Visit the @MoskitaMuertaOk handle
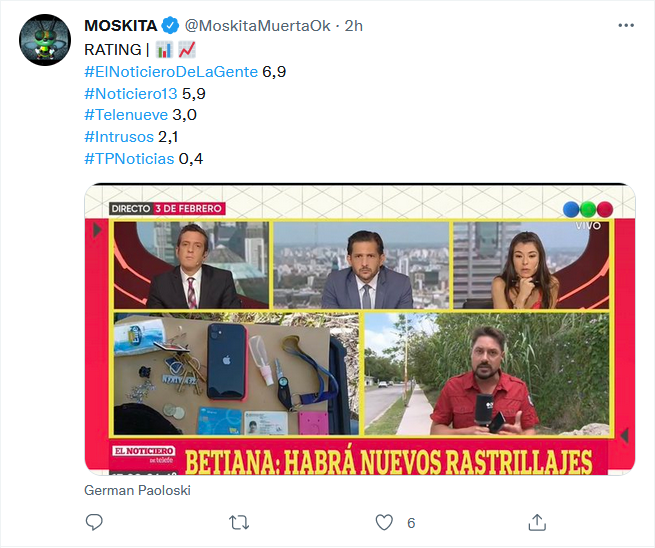This screenshot has height=548, width=655. click(x=258, y=26)
